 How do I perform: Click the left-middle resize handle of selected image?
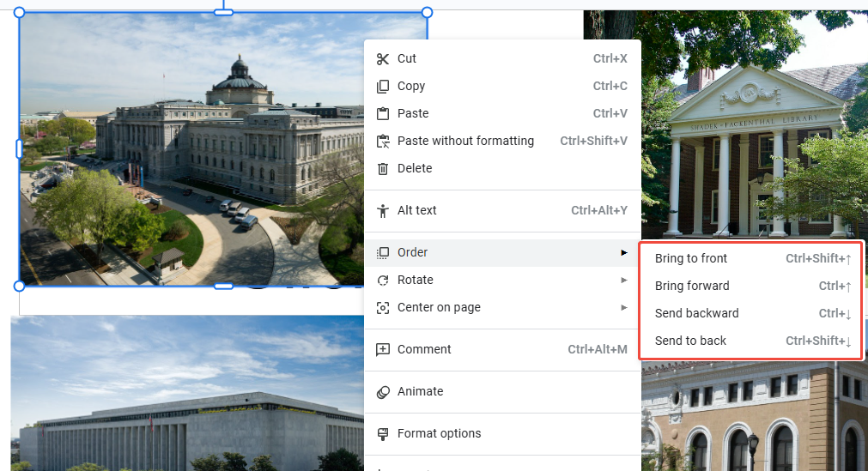click(x=19, y=148)
